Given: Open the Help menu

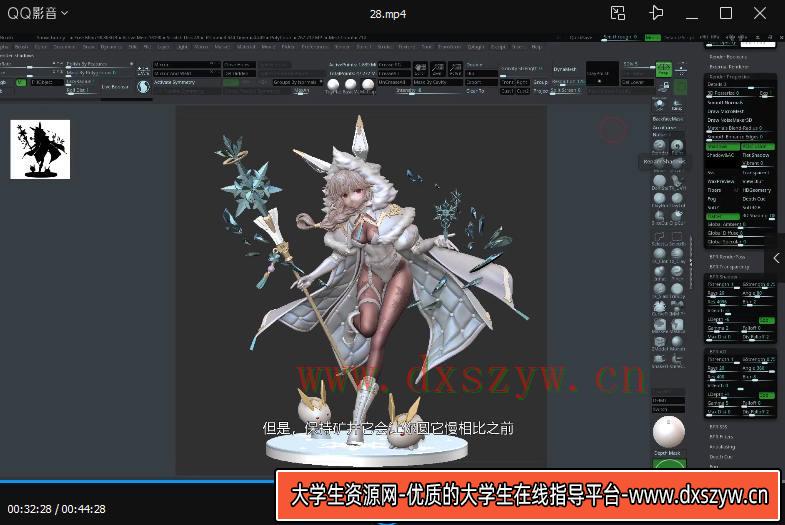Looking at the screenshot, I should tap(537, 47).
